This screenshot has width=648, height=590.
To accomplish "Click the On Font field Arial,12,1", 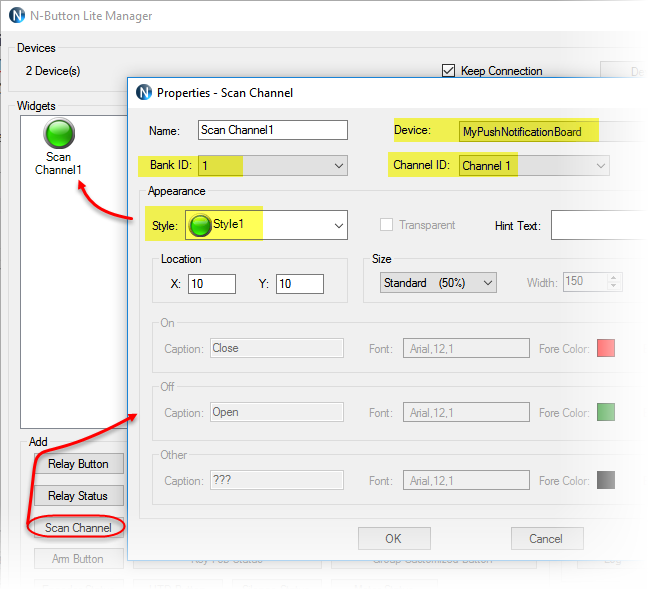I will pyautogui.click(x=467, y=348).
